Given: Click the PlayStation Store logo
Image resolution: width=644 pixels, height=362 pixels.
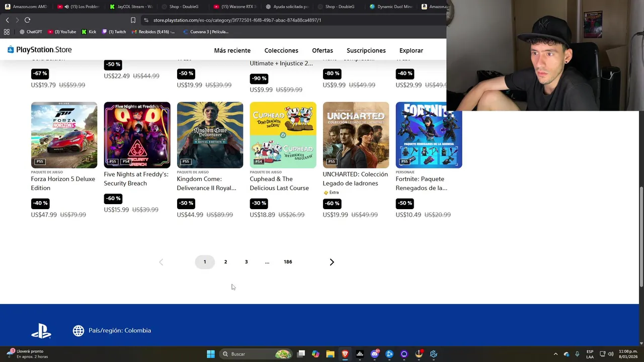Looking at the screenshot, I should (39, 50).
